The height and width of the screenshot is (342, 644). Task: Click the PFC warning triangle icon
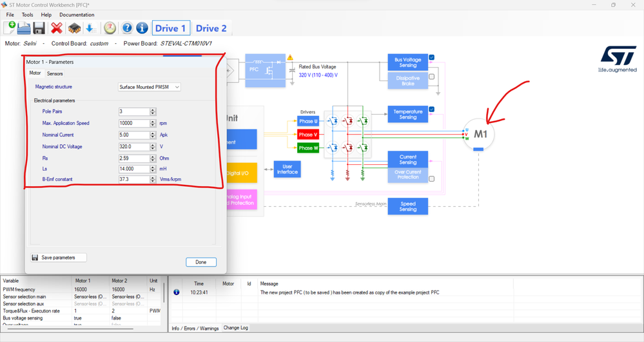(290, 57)
